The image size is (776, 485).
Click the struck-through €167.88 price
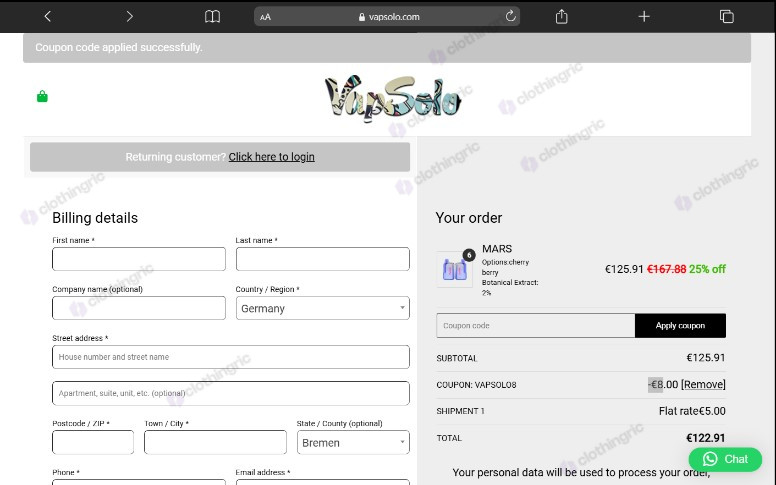666,269
